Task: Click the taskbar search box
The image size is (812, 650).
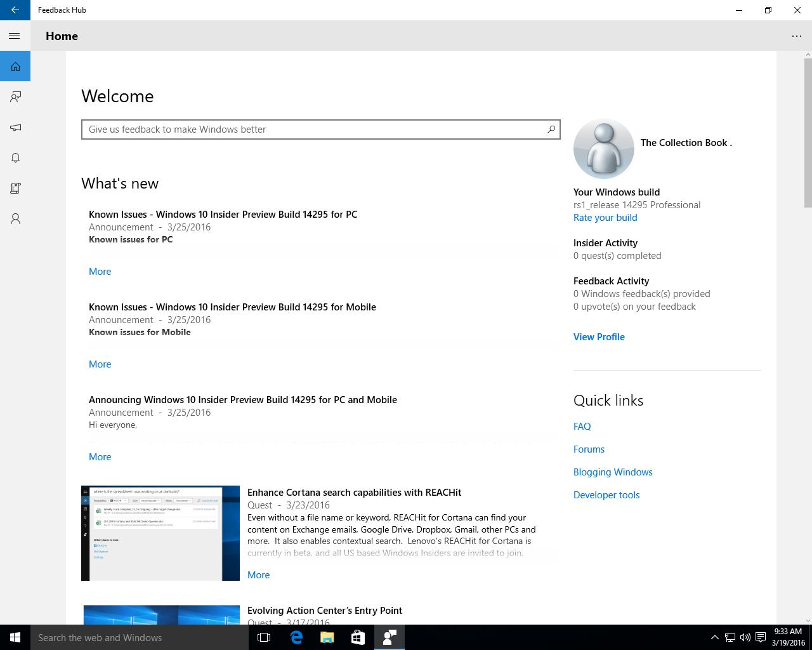Action: (140, 637)
